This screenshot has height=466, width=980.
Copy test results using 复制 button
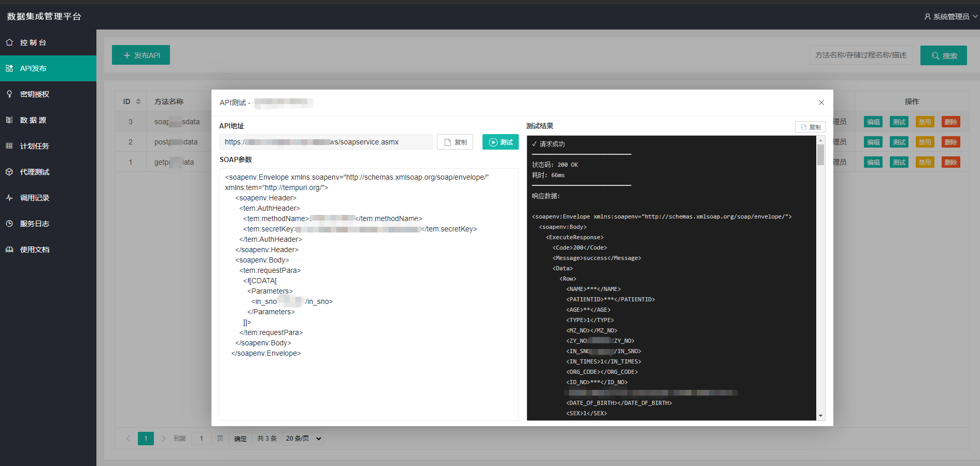(x=809, y=127)
